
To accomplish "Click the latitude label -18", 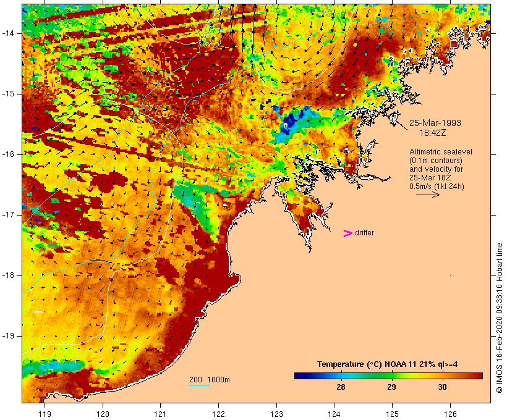I will tap(7, 275).
